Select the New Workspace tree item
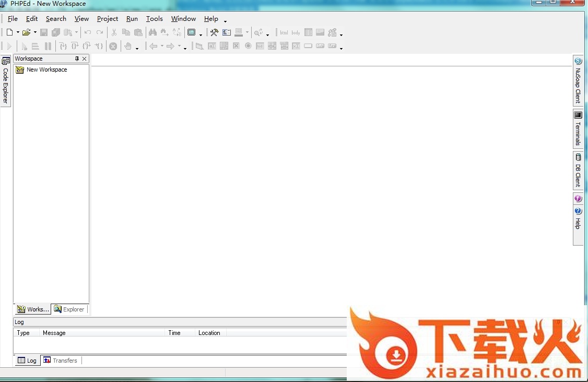Screen dimensions: 588x382 (46, 70)
